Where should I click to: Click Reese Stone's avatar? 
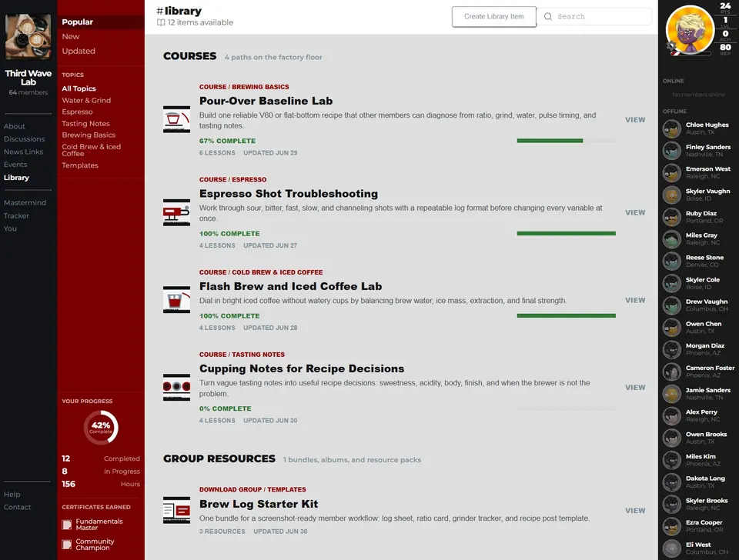(671, 261)
